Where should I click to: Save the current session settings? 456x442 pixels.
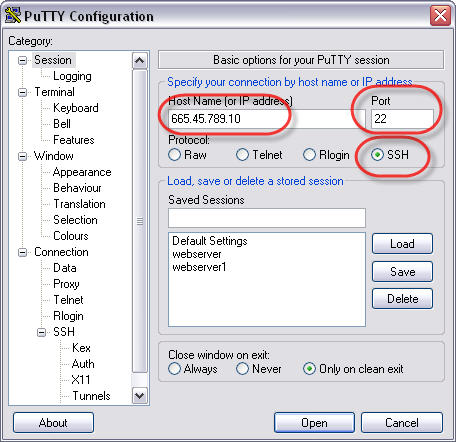[x=402, y=272]
